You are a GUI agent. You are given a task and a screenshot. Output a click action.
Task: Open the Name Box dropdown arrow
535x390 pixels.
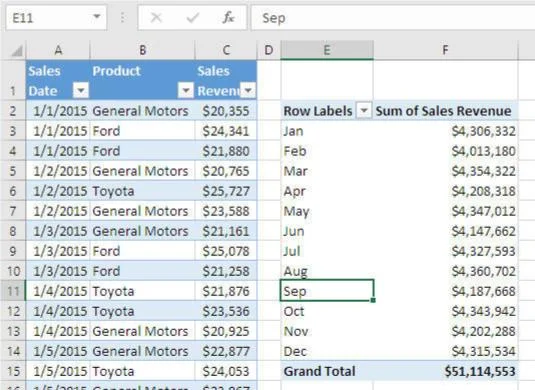tap(97, 16)
